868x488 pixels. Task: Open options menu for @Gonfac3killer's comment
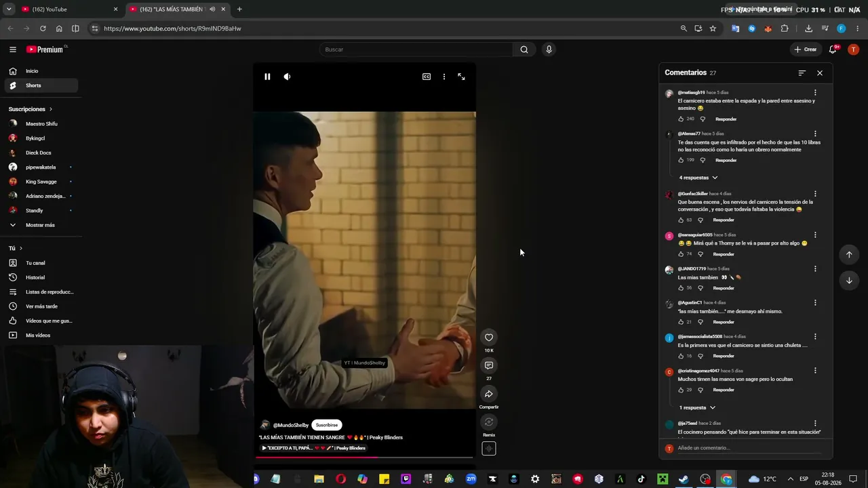coord(815,194)
